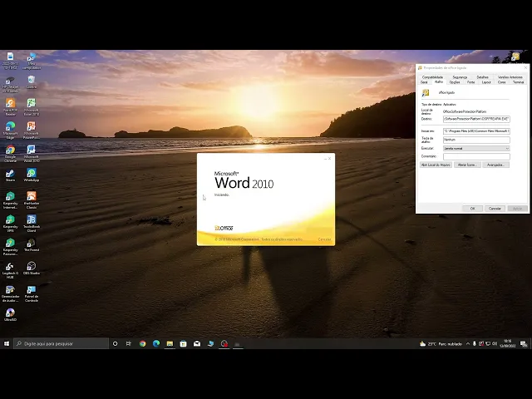Click Alterar Ícone button
Image resolution: width=532 pixels, height=399 pixels.
[x=467, y=165]
